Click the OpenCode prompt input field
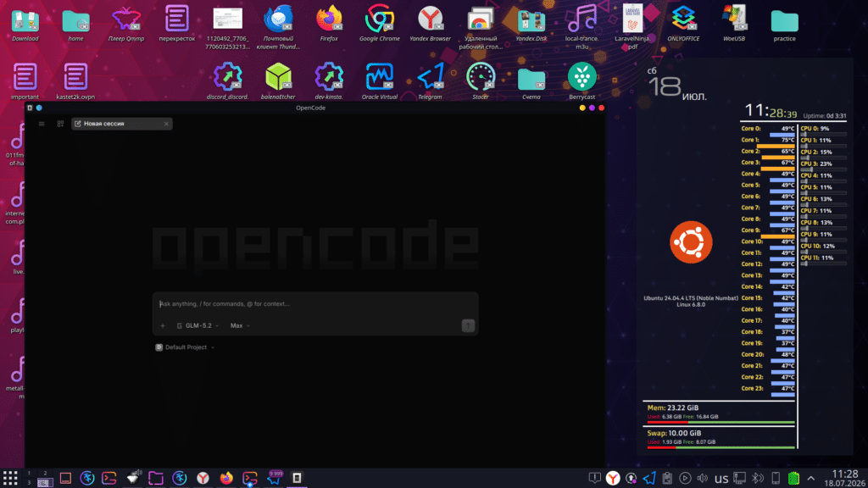The width and height of the screenshot is (868, 488). 315,304
